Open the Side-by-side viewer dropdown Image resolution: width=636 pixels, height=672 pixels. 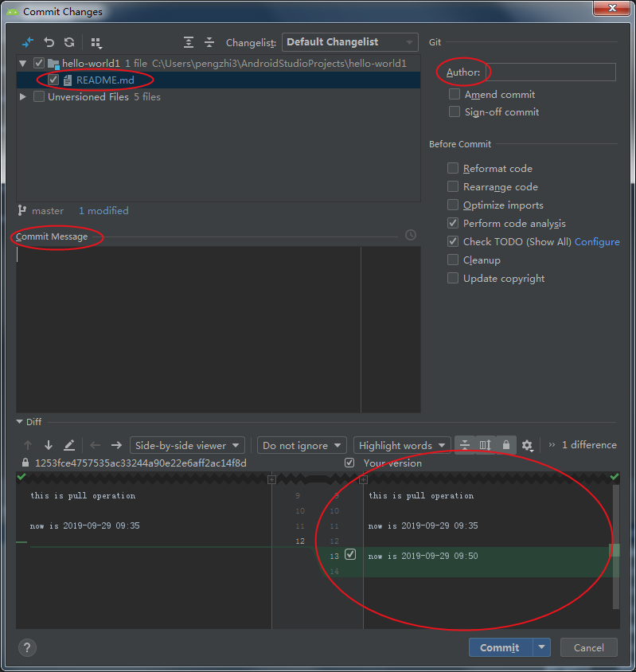(x=187, y=445)
